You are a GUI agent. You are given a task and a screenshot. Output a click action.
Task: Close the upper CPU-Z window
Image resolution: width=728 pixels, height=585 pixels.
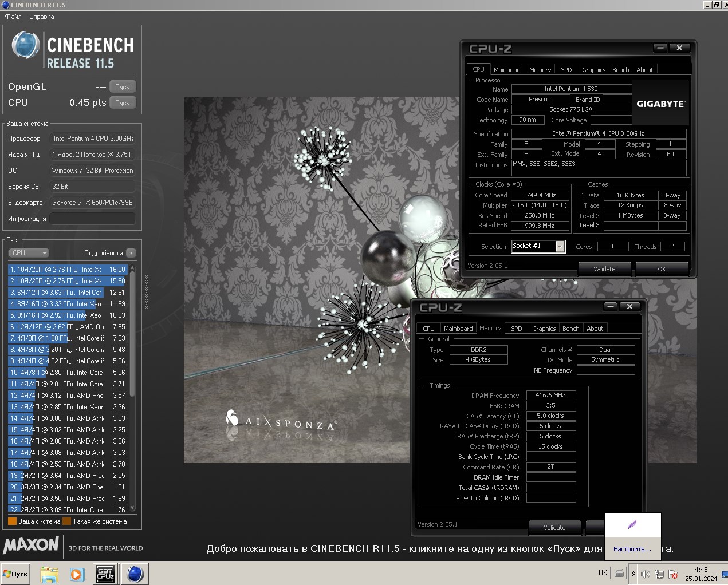(x=679, y=48)
